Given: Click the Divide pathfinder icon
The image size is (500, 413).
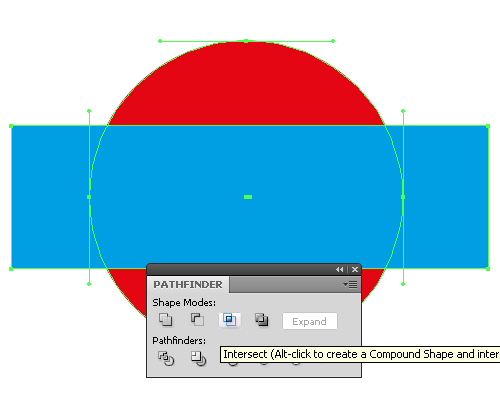Looking at the screenshot, I should click(166, 359).
